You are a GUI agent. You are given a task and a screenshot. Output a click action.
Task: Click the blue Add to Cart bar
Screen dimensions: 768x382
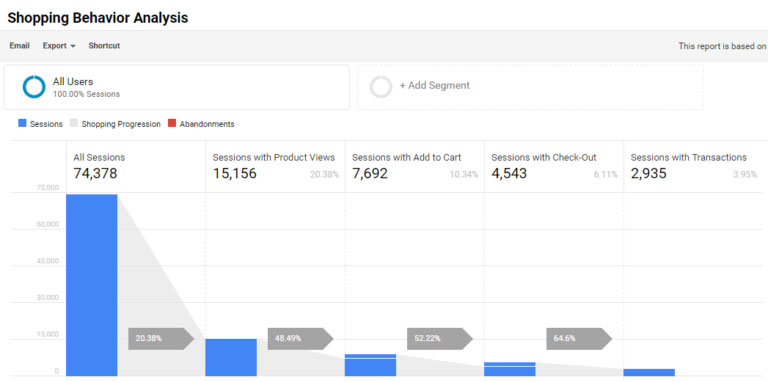click(x=370, y=365)
